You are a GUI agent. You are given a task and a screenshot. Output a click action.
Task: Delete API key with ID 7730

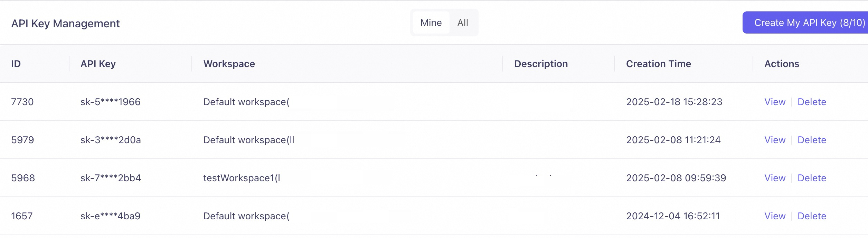[812, 102]
